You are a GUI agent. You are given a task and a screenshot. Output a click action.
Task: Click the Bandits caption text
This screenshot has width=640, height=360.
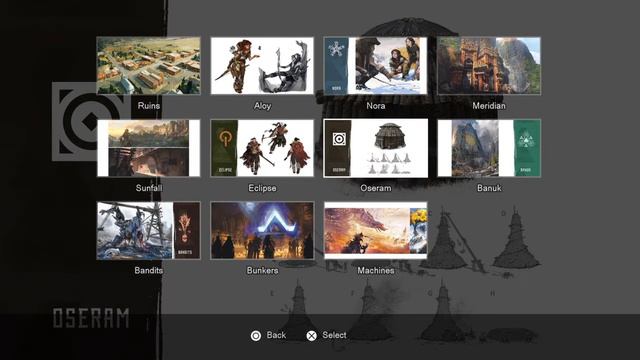pyautogui.click(x=149, y=271)
